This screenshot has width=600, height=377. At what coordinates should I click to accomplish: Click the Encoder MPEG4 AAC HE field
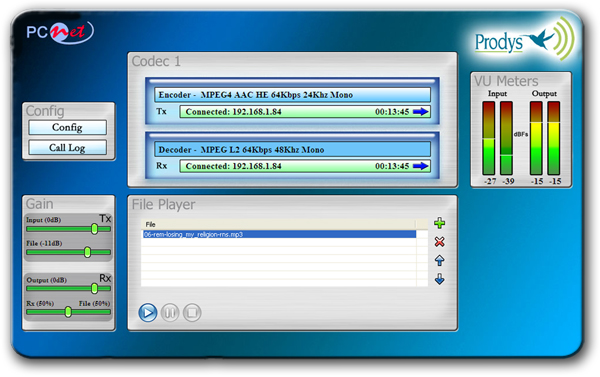(292, 95)
